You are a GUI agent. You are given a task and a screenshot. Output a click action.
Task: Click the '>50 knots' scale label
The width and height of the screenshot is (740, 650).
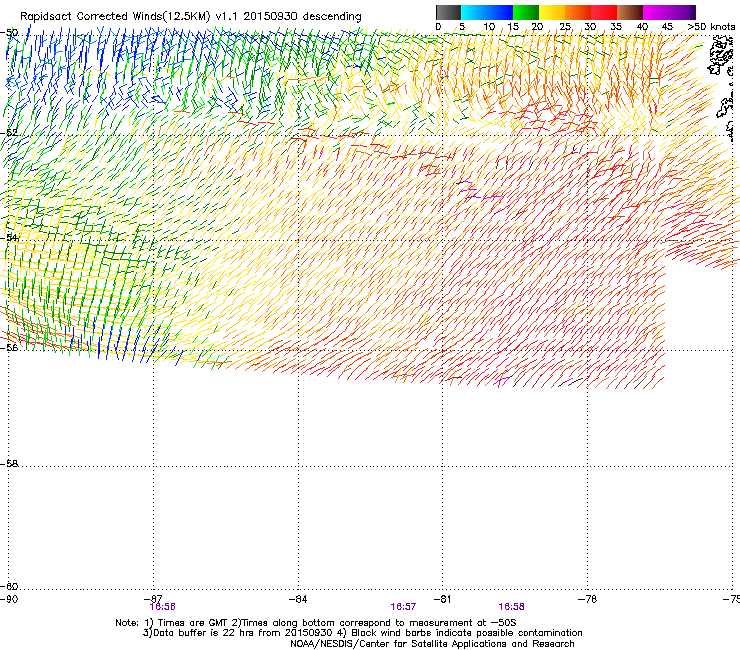(x=711, y=26)
